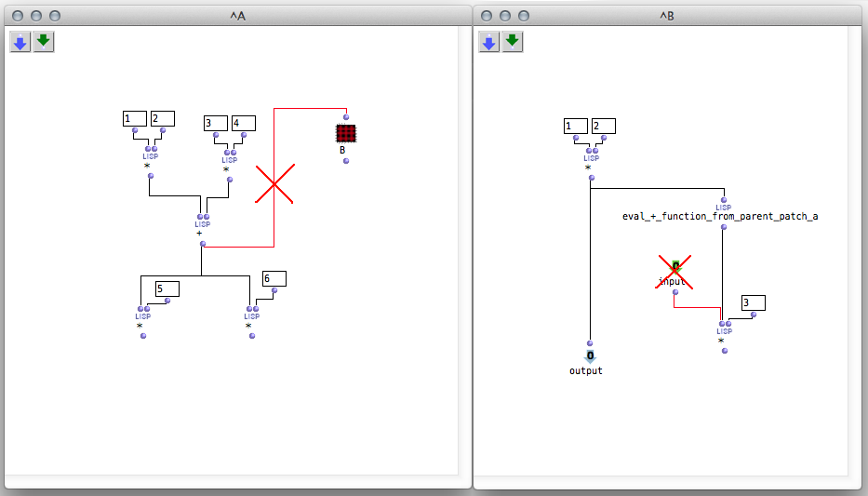This screenshot has height=496, width=868.
Task: Click value box 2 in window ^A
Action: coord(163,118)
